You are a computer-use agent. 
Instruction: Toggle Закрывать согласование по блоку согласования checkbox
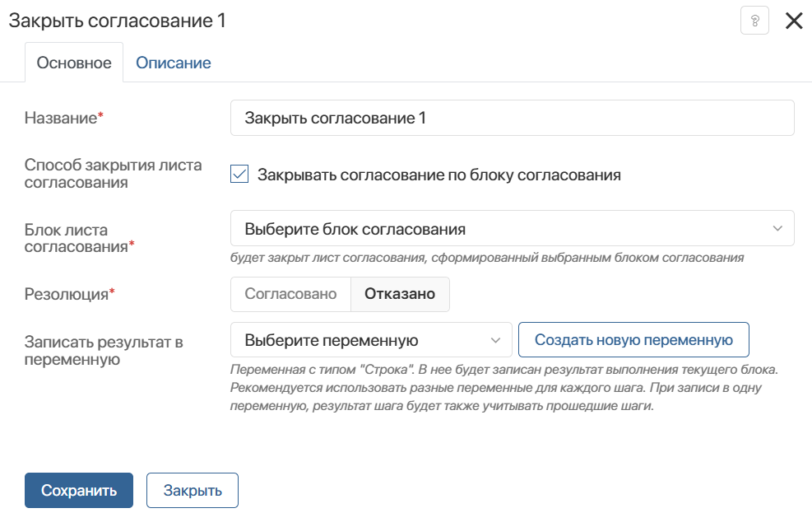pyautogui.click(x=239, y=175)
